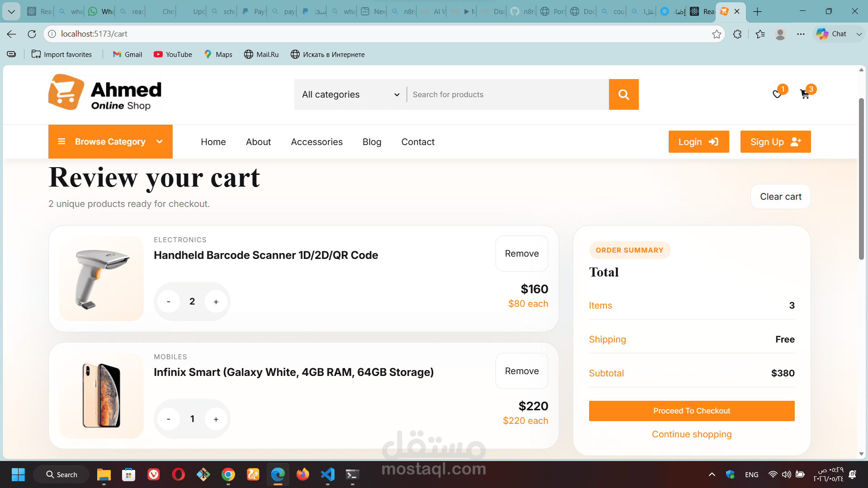
Task: Increase barcode scanner quantity
Action: coord(216,302)
